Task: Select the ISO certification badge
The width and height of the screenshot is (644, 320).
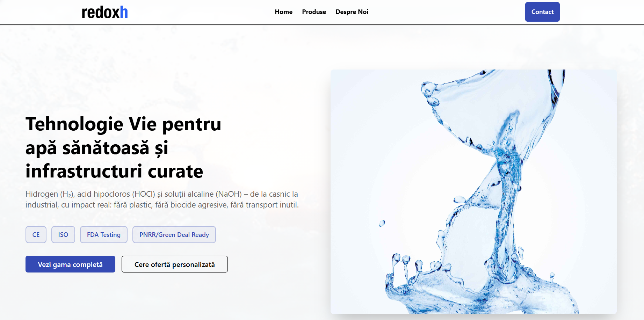Action: [x=63, y=234]
